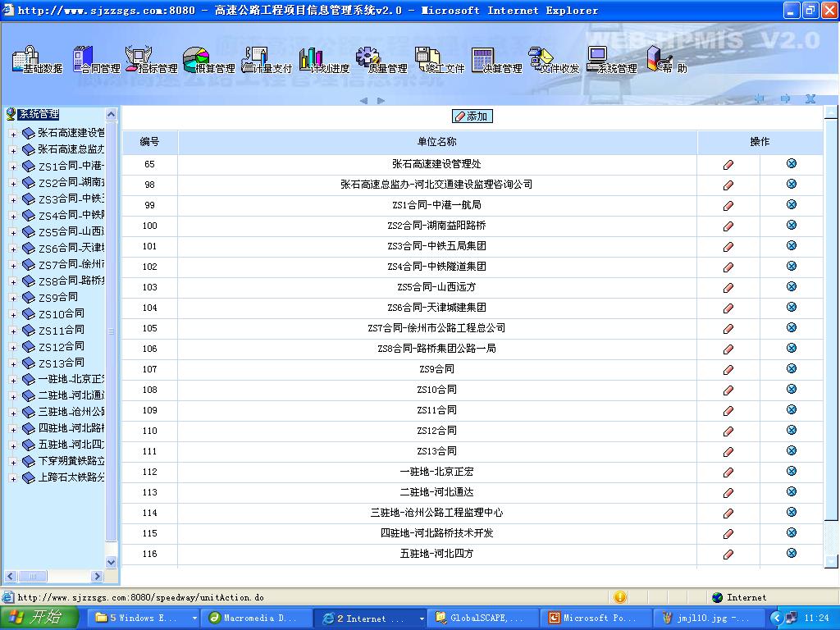Delete row 115 四驻地-河北路桥技术开发

point(792,532)
